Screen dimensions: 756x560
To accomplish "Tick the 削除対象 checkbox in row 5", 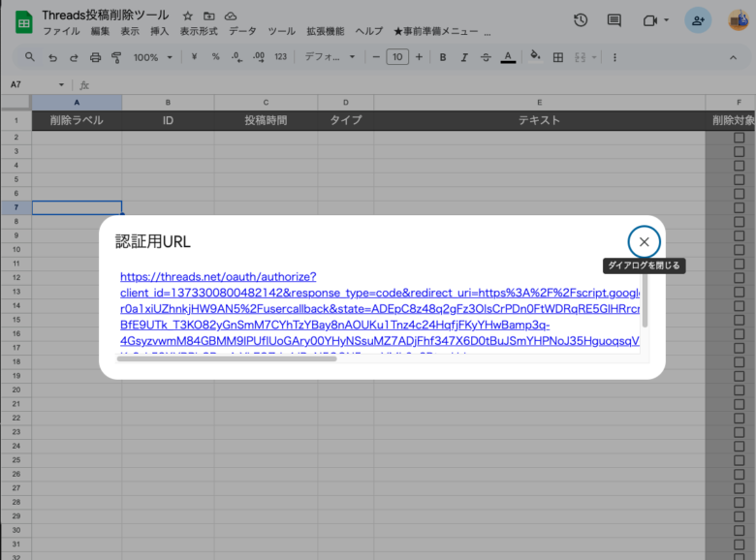I will coord(739,180).
